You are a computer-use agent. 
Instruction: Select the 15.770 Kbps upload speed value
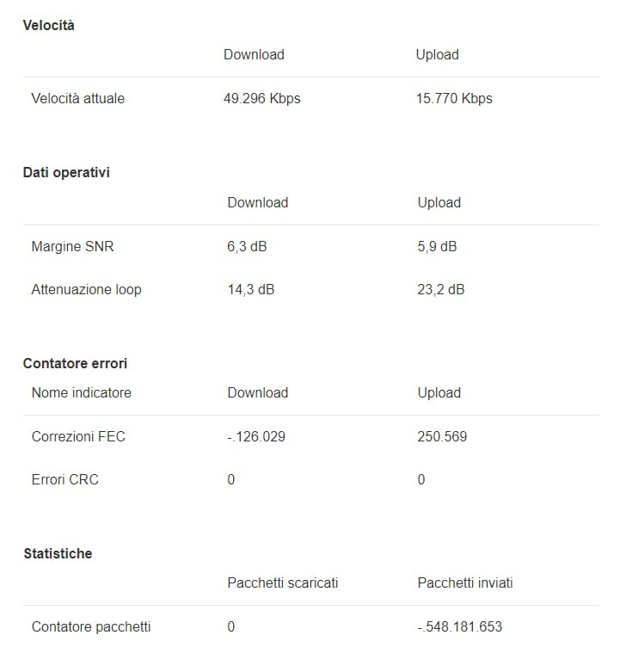pos(454,98)
